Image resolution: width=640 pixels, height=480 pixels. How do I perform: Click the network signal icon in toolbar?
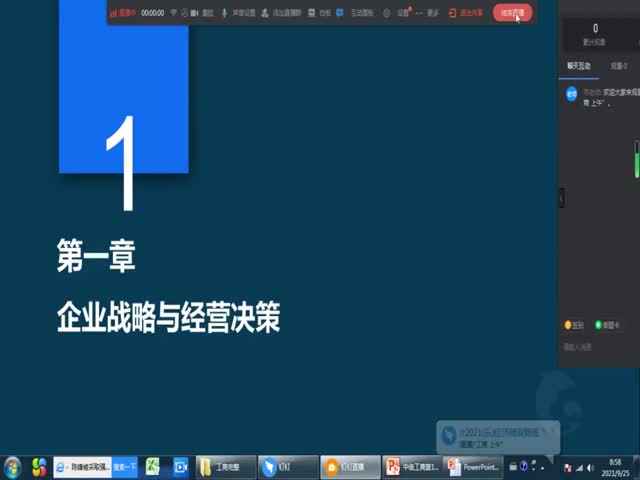tap(173, 13)
